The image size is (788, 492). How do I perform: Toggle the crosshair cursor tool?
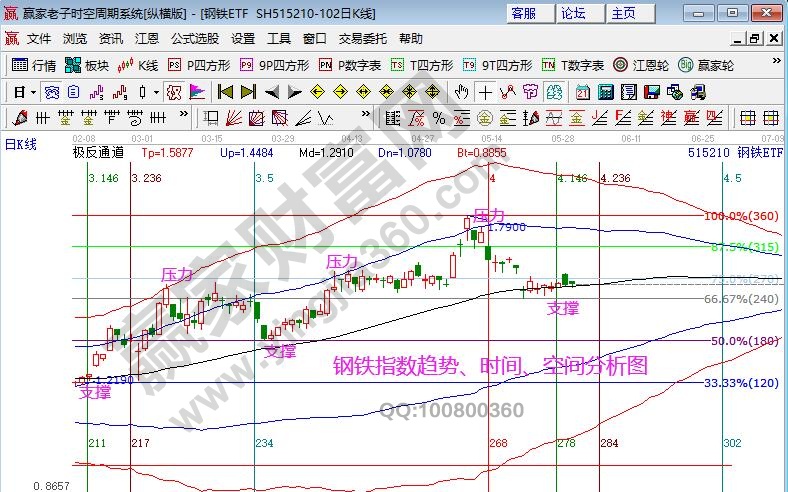click(485, 92)
